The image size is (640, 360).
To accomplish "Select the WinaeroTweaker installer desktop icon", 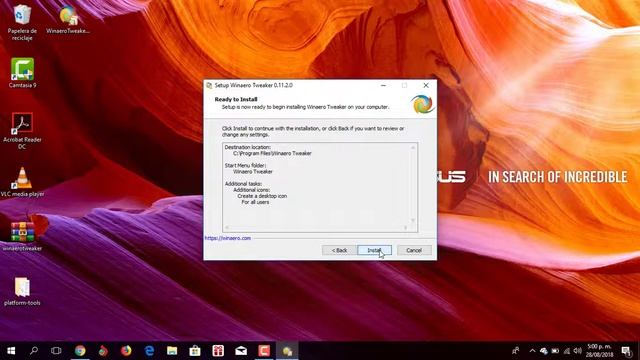I will coord(68,19).
